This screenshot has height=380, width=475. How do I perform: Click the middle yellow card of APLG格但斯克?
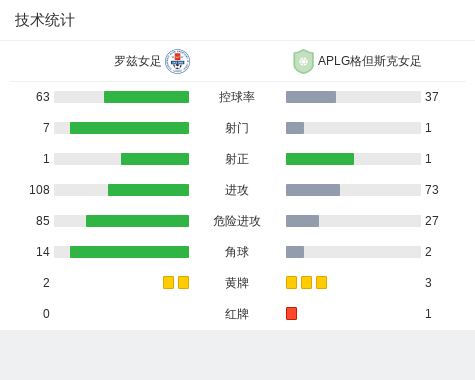306,283
